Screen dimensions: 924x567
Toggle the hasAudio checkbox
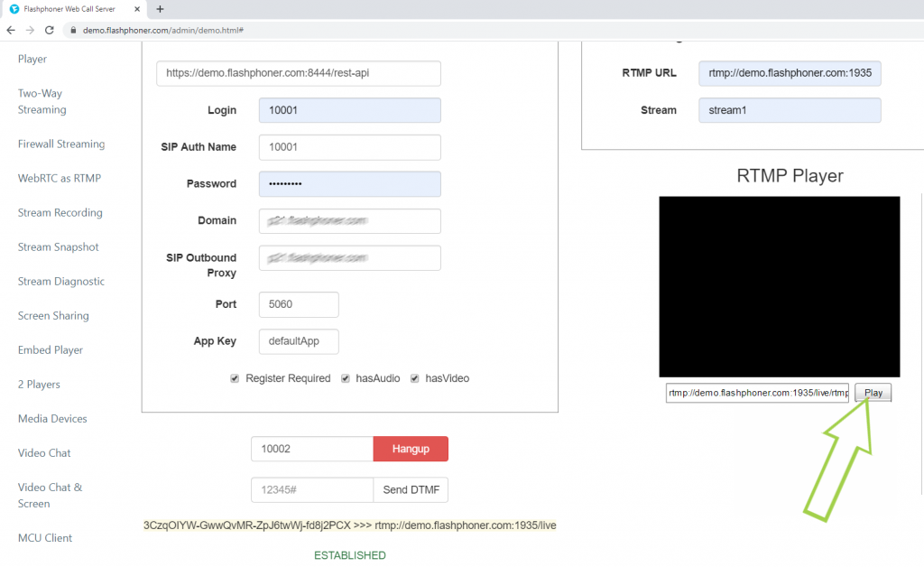point(346,378)
